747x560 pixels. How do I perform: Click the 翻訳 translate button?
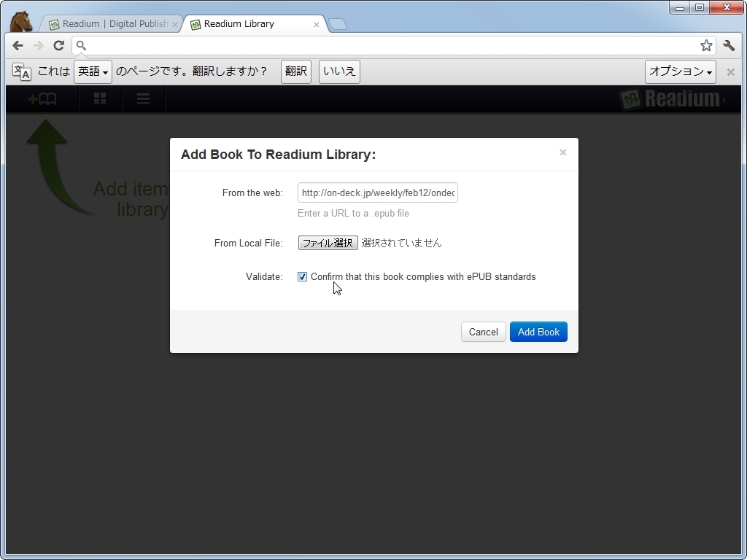coord(296,71)
